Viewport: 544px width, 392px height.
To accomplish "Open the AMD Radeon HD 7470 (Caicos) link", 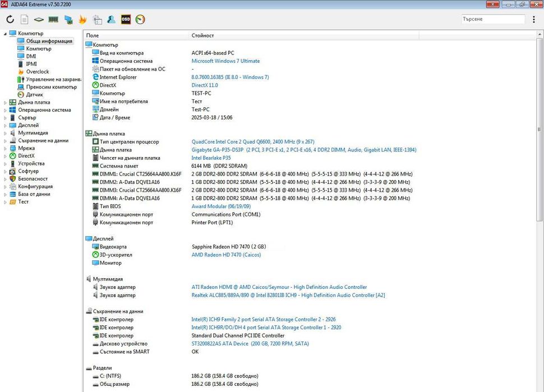I will click(x=226, y=255).
